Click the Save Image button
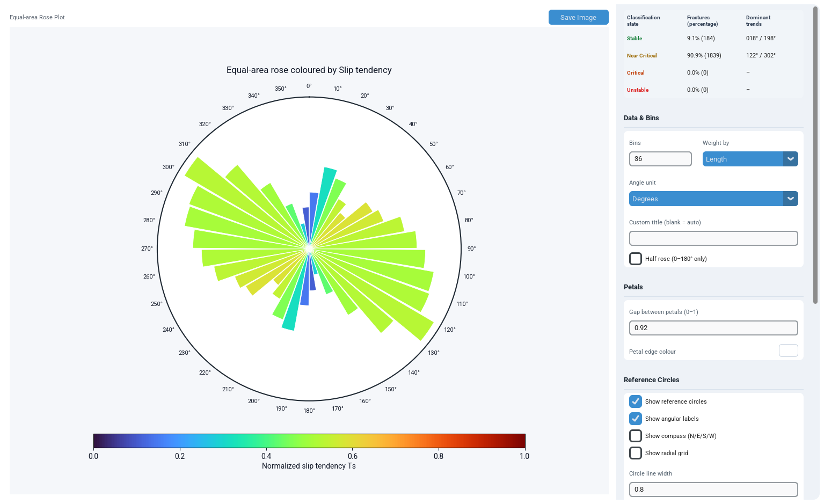The width and height of the screenshot is (824, 504). coord(578,17)
